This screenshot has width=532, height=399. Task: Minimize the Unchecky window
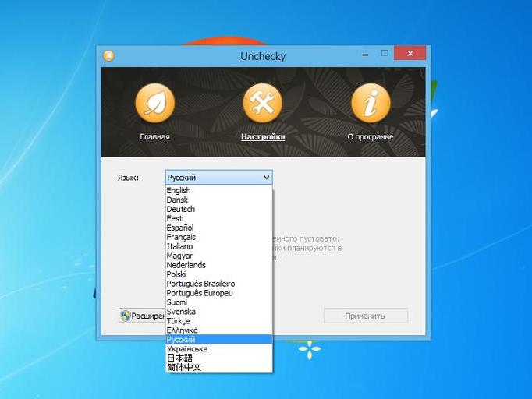[365, 54]
